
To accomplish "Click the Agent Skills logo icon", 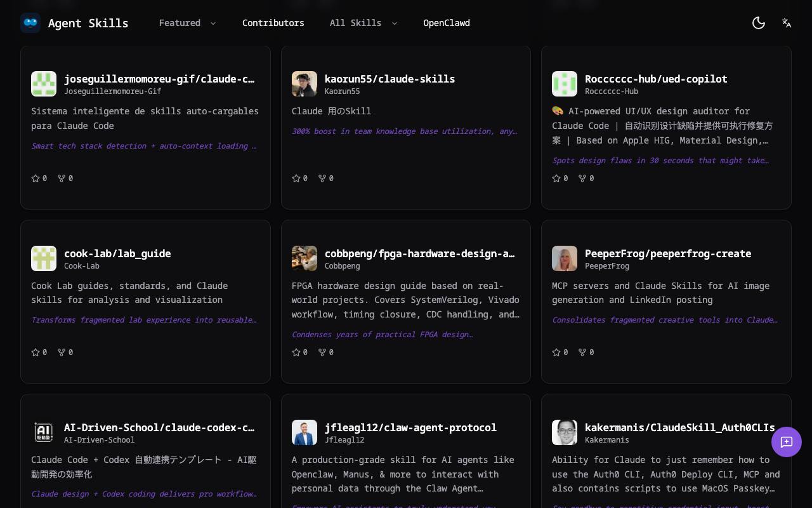I will [x=30, y=23].
